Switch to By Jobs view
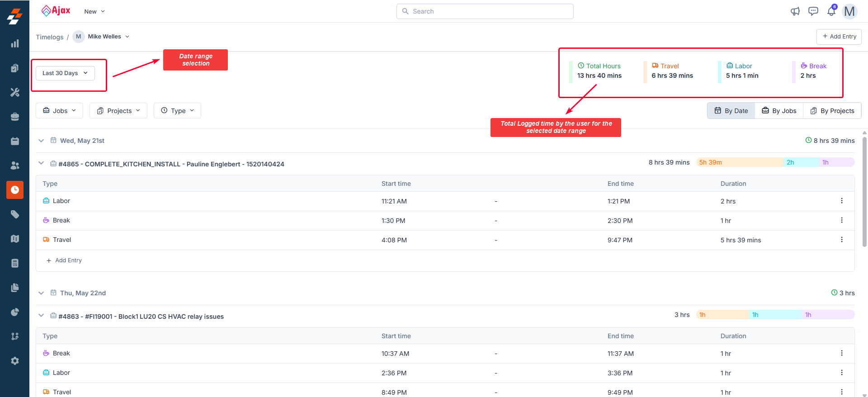Screen dimensions: 868x397 point(779,111)
